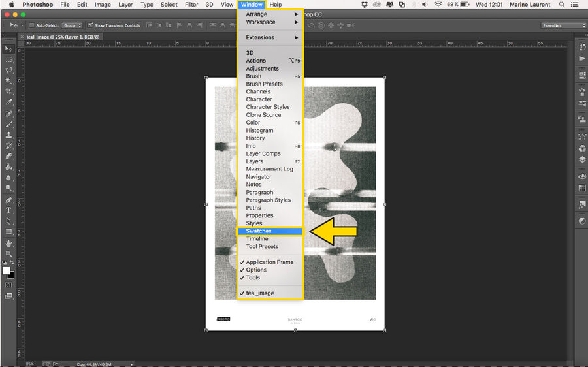Click Layers in the Window menu
Image resolution: width=588 pixels, height=367 pixels.
254,161
